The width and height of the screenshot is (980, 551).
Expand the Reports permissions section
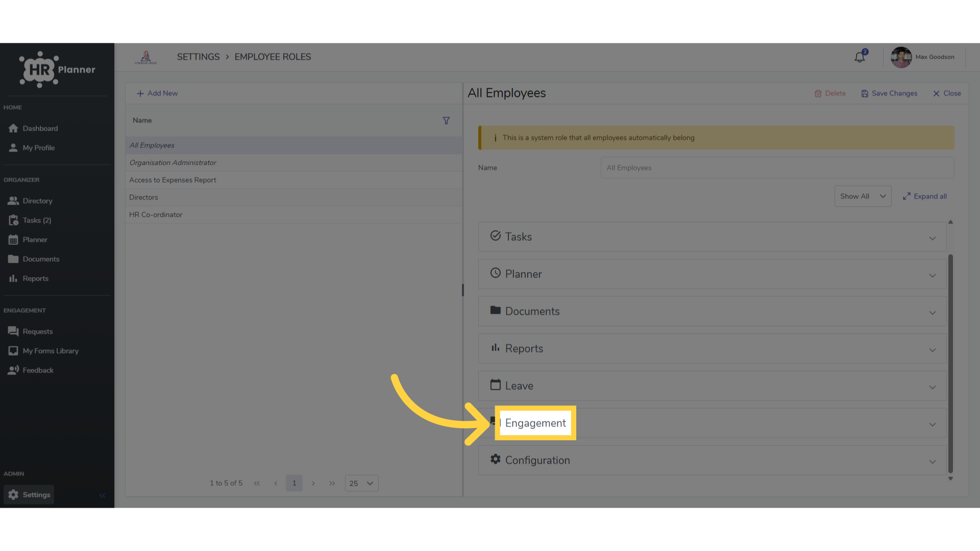coord(712,348)
